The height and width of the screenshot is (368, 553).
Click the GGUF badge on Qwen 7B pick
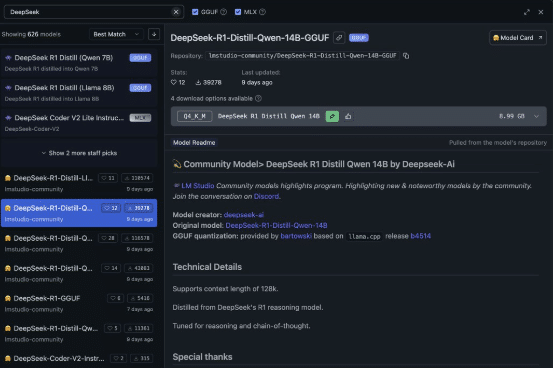pyautogui.click(x=140, y=58)
